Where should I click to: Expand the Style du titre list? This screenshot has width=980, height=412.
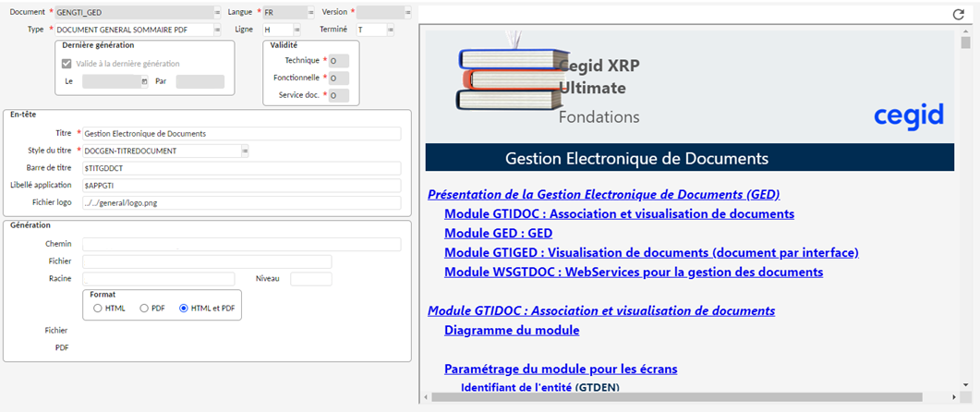245,151
